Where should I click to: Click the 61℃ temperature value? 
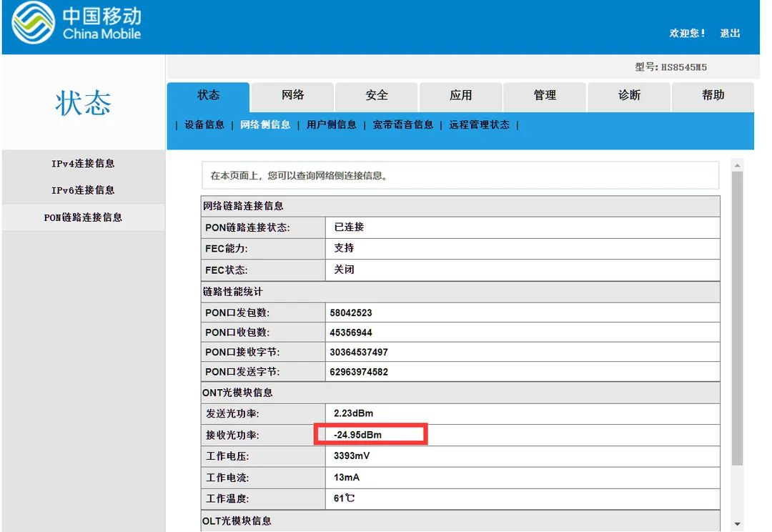click(x=344, y=498)
